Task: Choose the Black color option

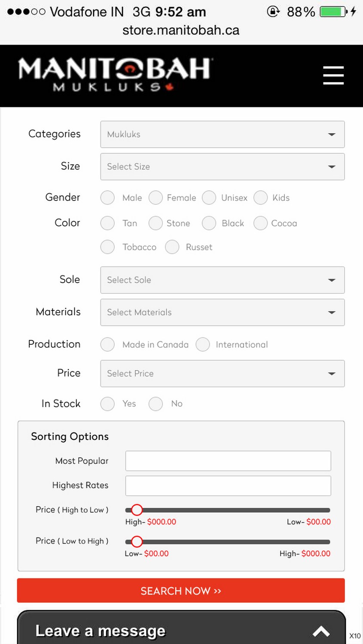Action: pos(209,223)
